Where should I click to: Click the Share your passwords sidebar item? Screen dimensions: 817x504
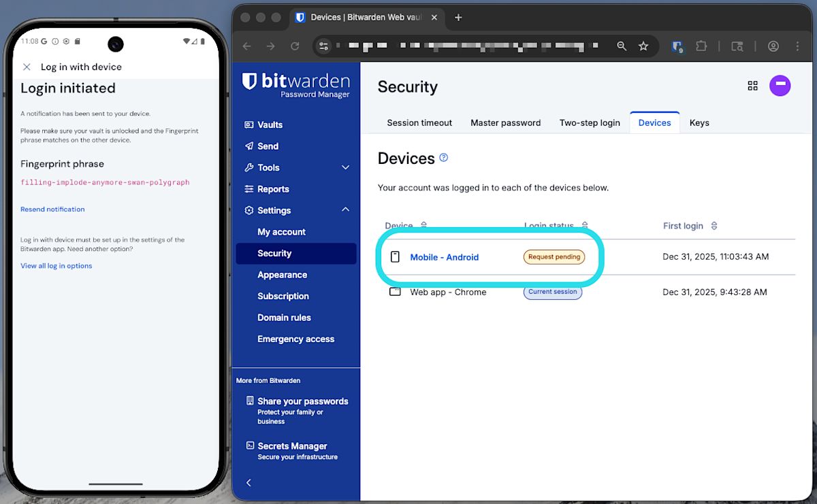[x=302, y=401]
